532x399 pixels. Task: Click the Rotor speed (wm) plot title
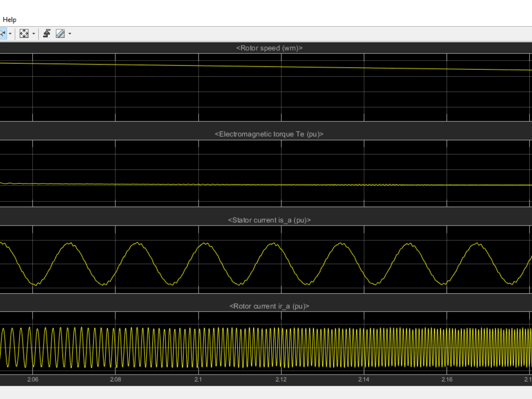click(x=269, y=48)
